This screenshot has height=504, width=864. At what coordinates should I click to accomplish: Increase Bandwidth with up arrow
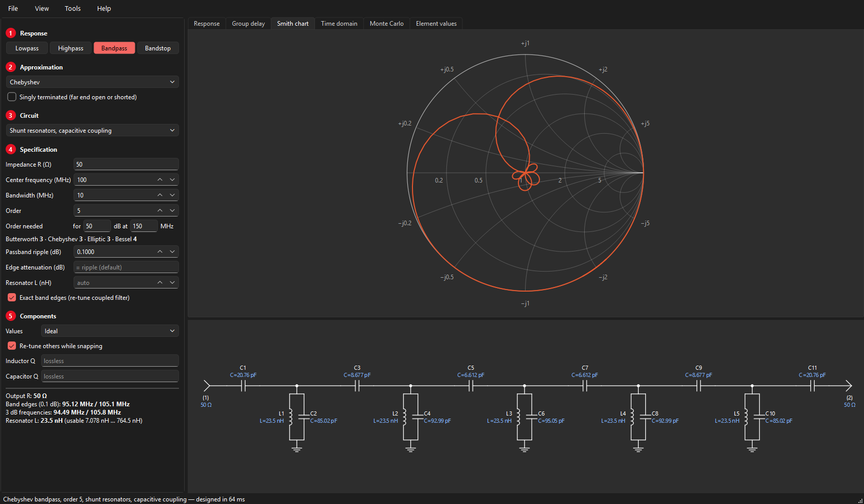pos(160,195)
